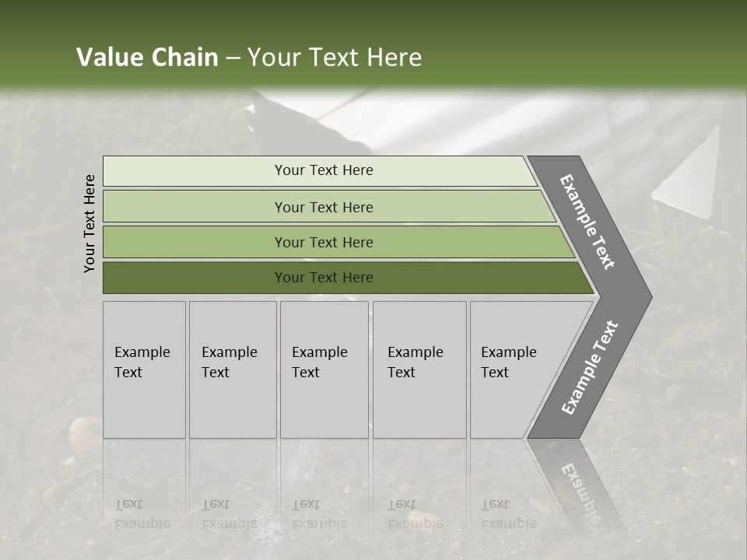The height and width of the screenshot is (560, 747).
Task: Select the third, medium green "Your Text Here" bar
Action: click(x=323, y=242)
